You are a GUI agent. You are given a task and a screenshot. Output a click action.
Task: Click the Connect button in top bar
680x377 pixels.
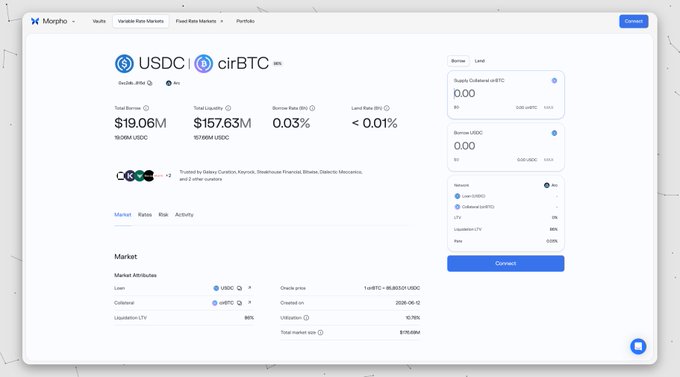[x=634, y=21]
